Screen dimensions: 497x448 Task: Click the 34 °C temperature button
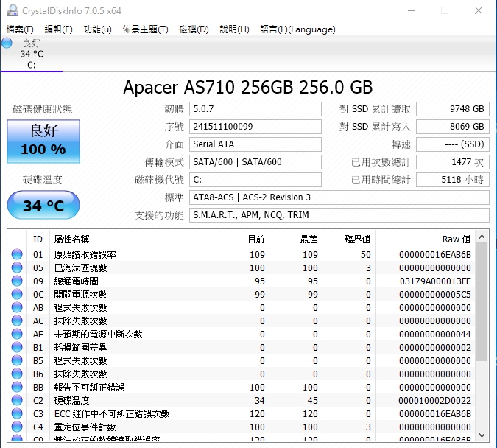[43, 205]
